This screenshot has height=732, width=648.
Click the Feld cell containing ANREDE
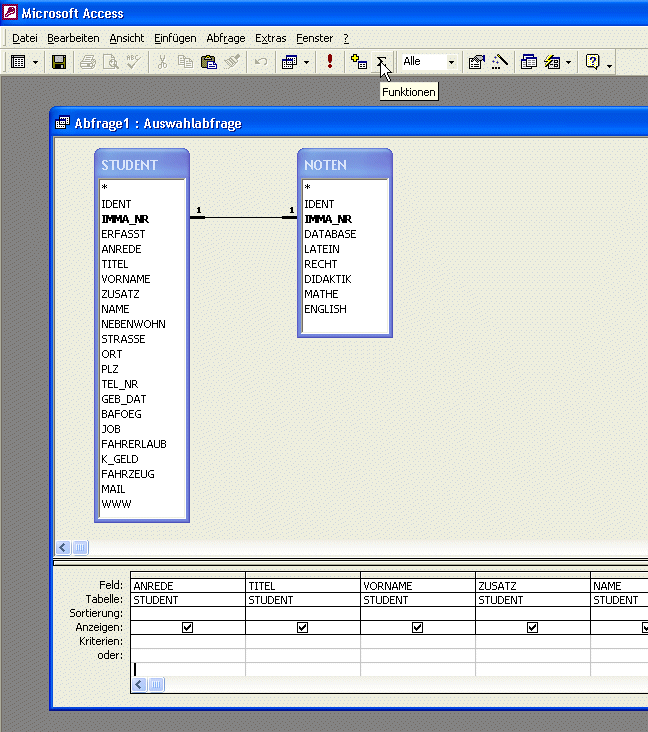point(188,585)
